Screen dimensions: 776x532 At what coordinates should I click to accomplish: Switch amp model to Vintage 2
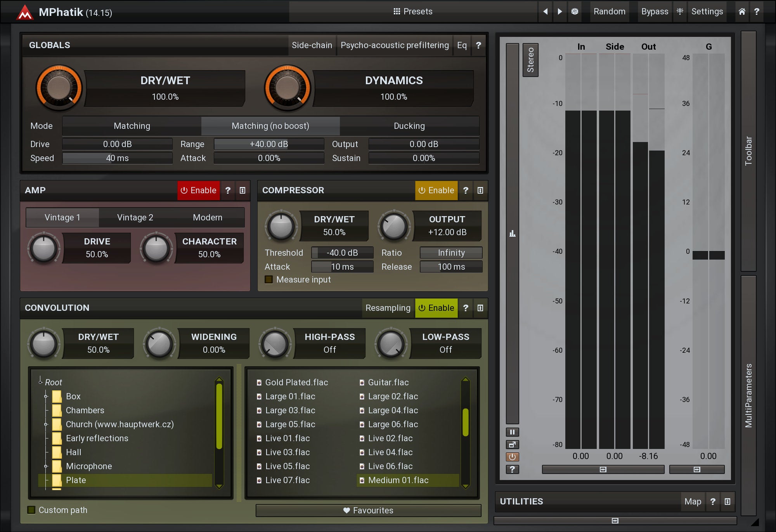click(135, 218)
